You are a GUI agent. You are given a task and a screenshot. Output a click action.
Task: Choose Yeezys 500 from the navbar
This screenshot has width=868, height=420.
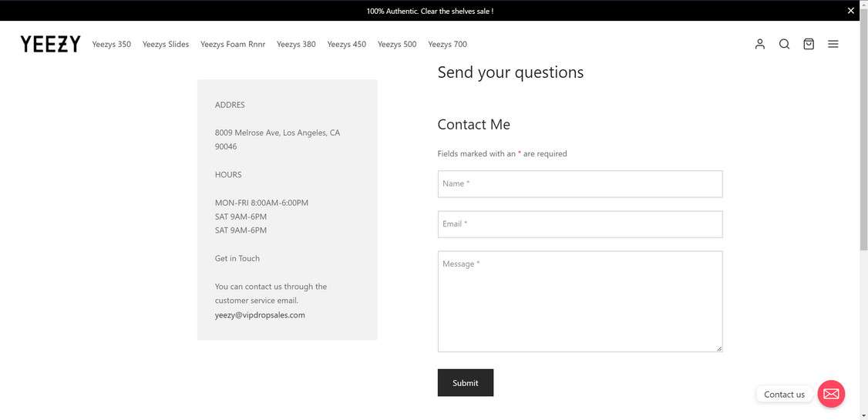coord(397,44)
